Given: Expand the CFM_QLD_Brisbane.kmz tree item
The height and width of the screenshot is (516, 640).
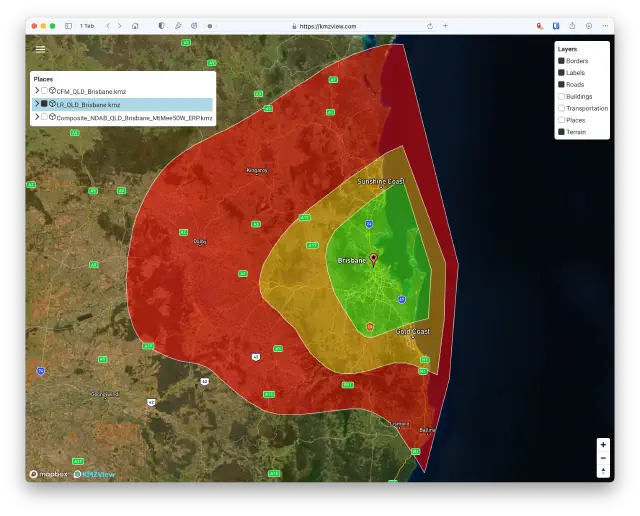Looking at the screenshot, I should tap(36, 91).
